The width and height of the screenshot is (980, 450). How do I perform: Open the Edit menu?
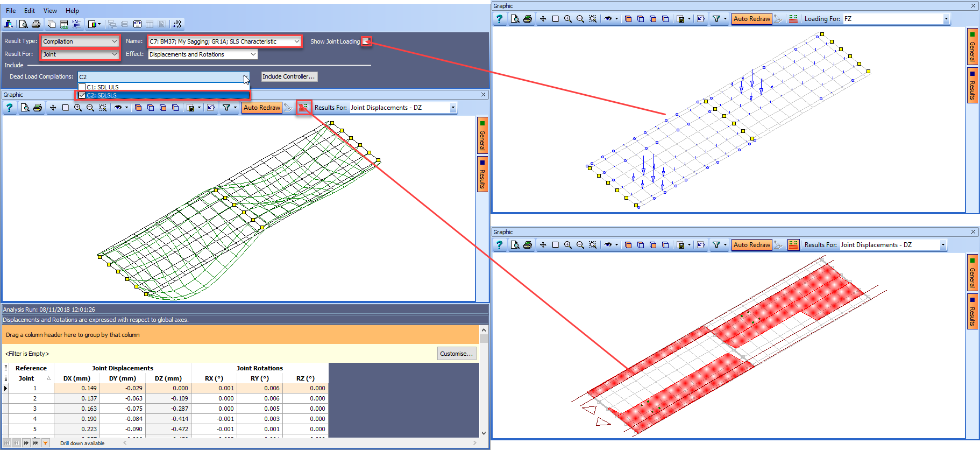tap(30, 11)
